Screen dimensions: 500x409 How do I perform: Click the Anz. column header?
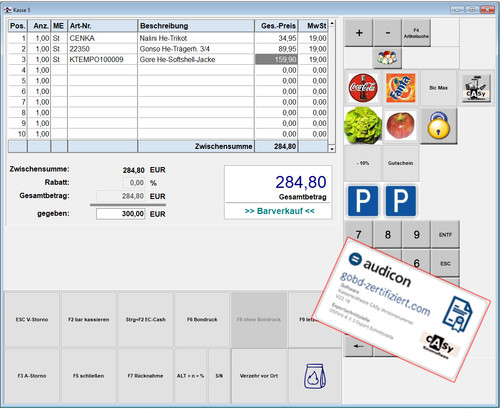click(x=39, y=26)
